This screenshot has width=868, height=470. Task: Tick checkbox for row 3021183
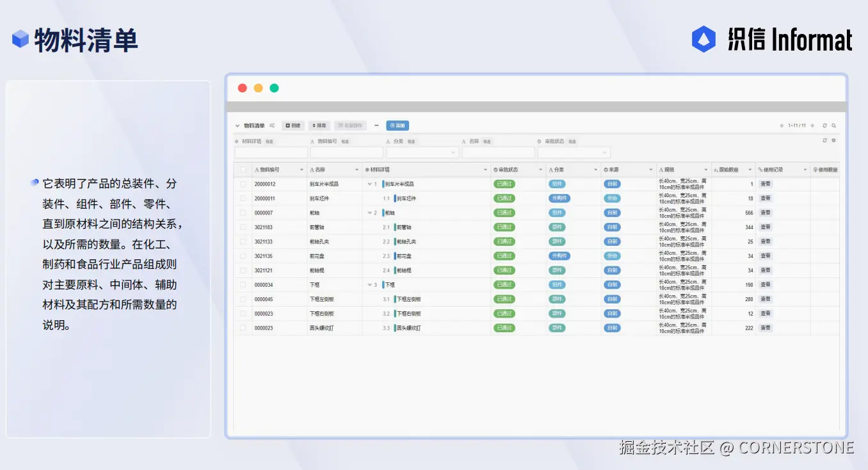click(x=243, y=227)
